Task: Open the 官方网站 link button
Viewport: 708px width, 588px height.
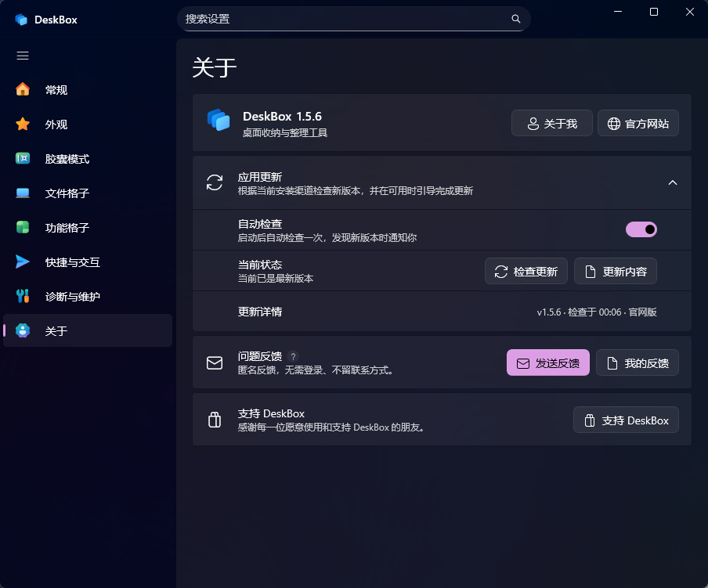Action: point(638,123)
